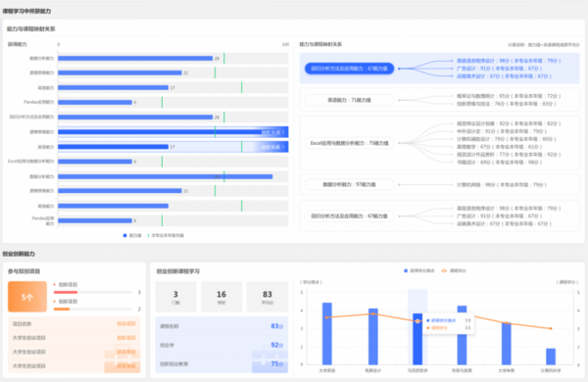Click 创新思维与技法：76分 course entry

507,104
